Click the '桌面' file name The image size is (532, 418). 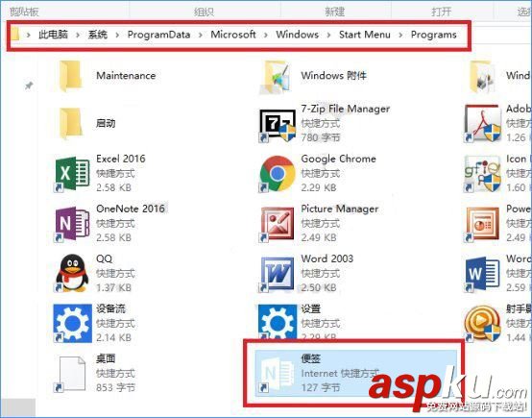106,358
